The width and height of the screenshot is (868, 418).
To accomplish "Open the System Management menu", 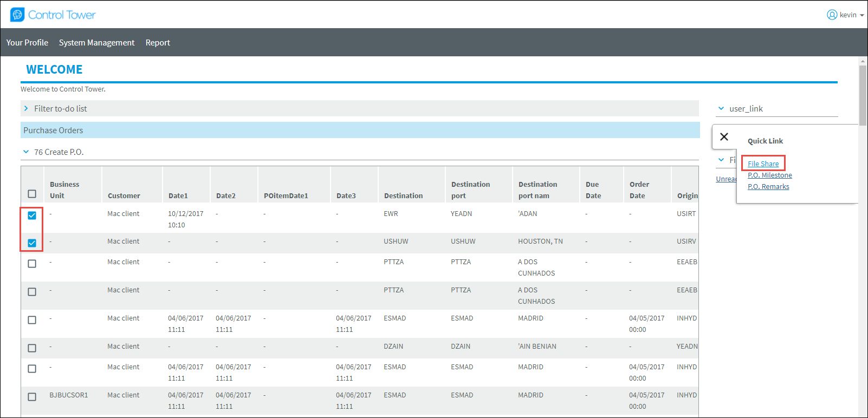I will (96, 42).
